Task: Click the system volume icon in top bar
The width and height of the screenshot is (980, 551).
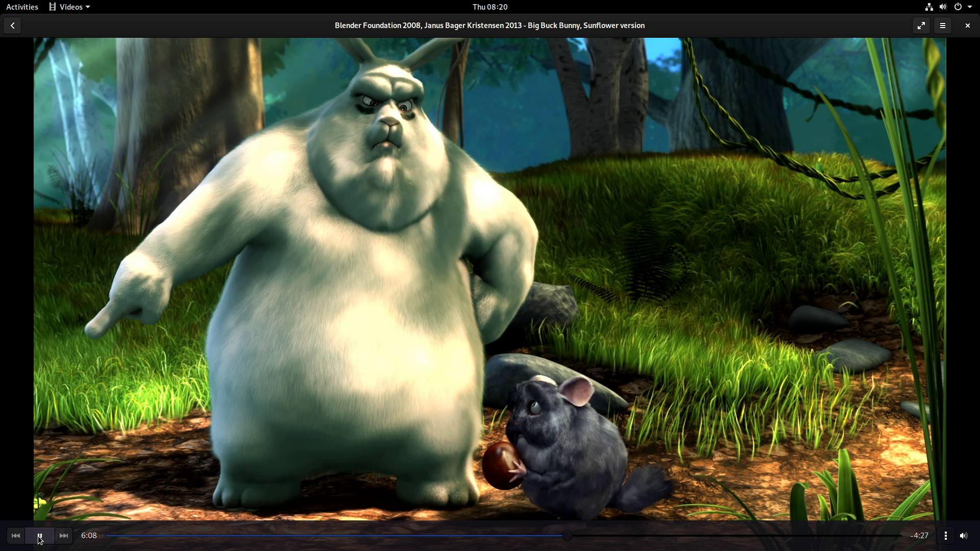Action: (x=943, y=7)
